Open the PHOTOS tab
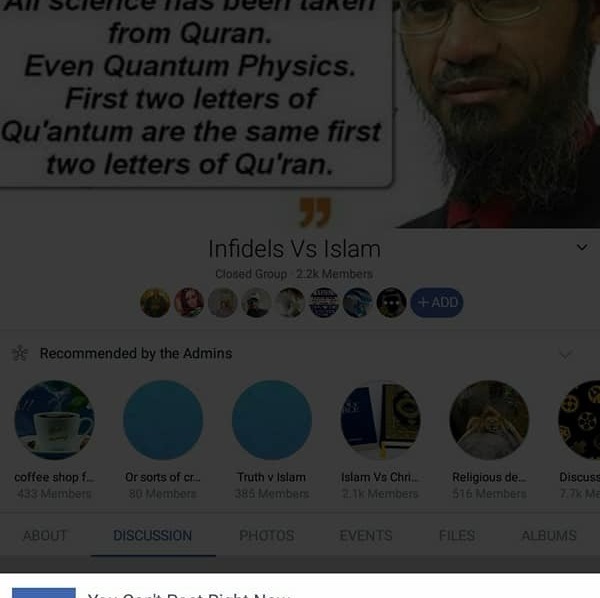 pyautogui.click(x=267, y=536)
